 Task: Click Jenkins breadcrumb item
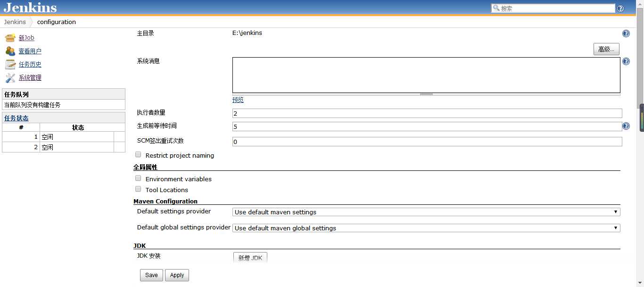coord(15,22)
